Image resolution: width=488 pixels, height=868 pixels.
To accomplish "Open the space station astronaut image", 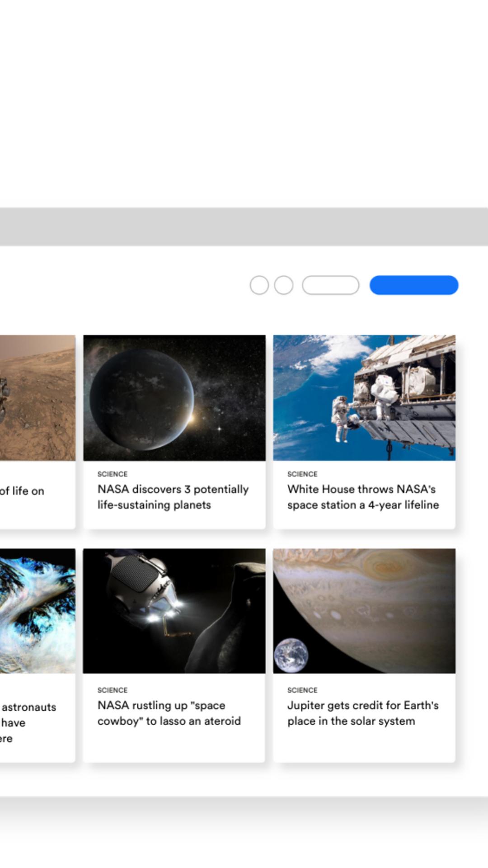I will [364, 398].
